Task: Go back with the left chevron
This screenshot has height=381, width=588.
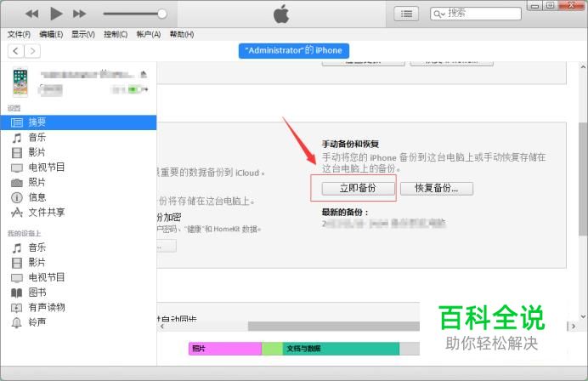Action: (16, 51)
